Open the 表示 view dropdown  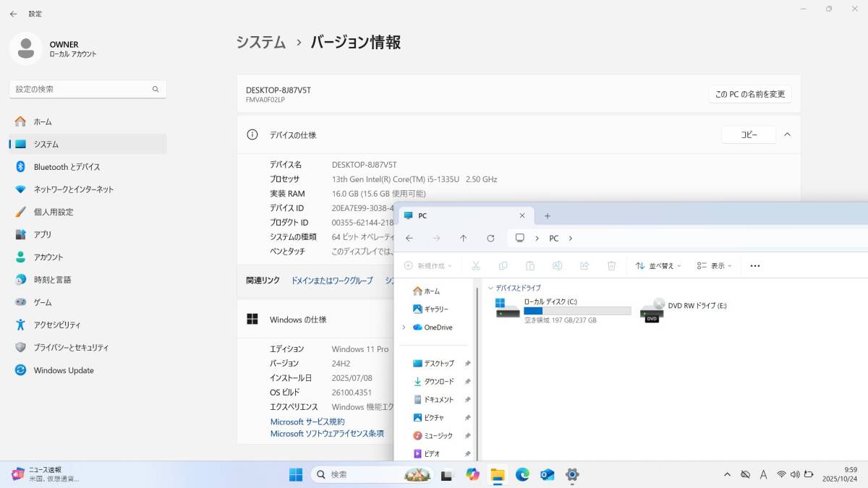point(713,265)
